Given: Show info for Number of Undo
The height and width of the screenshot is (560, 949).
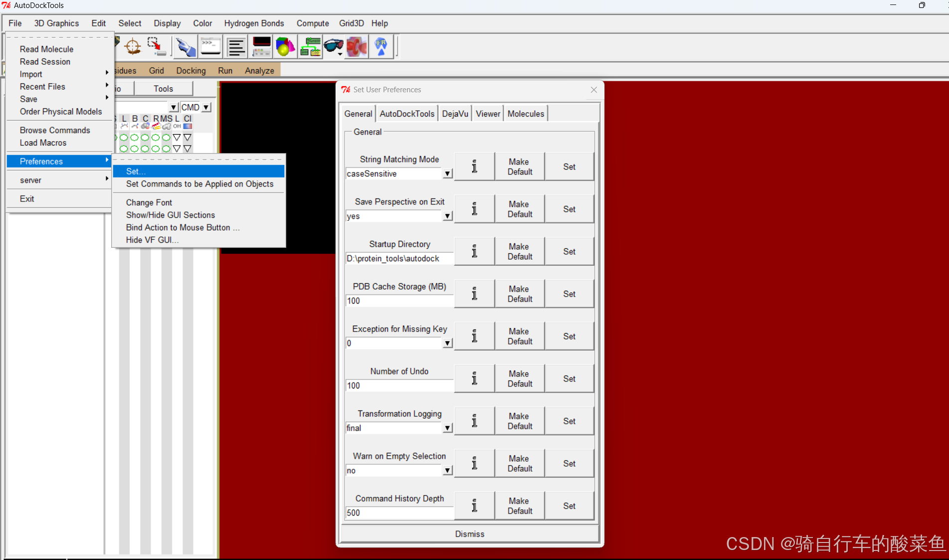Looking at the screenshot, I should pyautogui.click(x=474, y=378).
